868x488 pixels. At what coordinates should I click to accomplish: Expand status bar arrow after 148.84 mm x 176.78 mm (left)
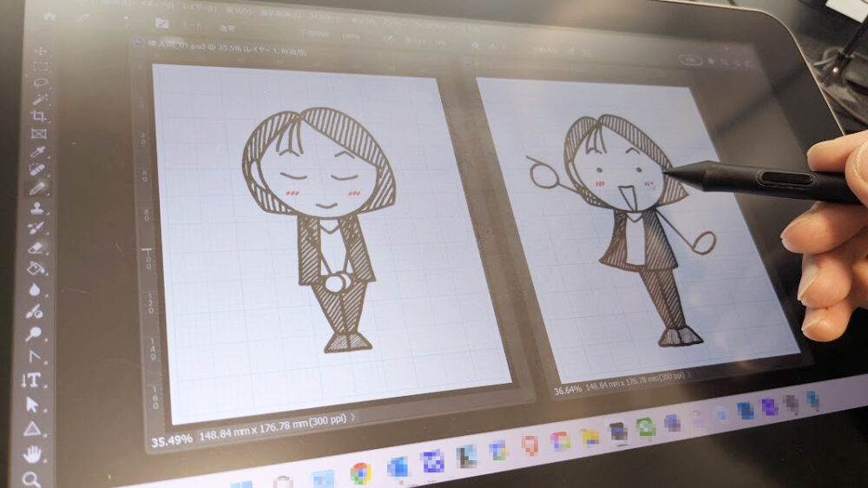click(354, 418)
